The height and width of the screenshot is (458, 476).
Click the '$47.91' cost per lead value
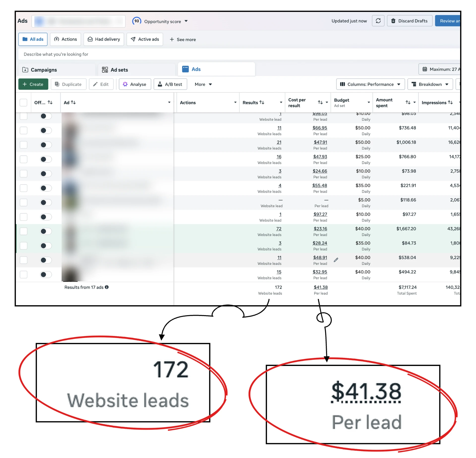pos(320,142)
